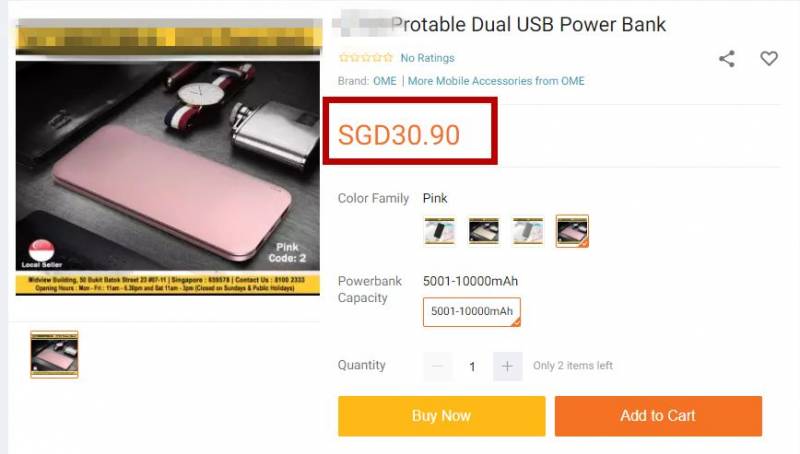Click the rating stars
800x454 pixels.
[x=366, y=58]
